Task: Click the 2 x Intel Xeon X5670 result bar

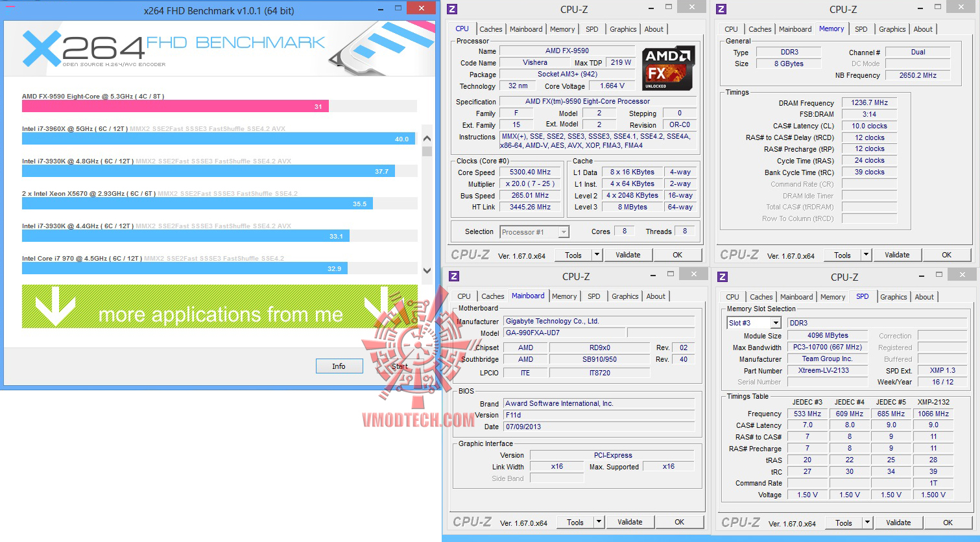Action: [x=197, y=204]
